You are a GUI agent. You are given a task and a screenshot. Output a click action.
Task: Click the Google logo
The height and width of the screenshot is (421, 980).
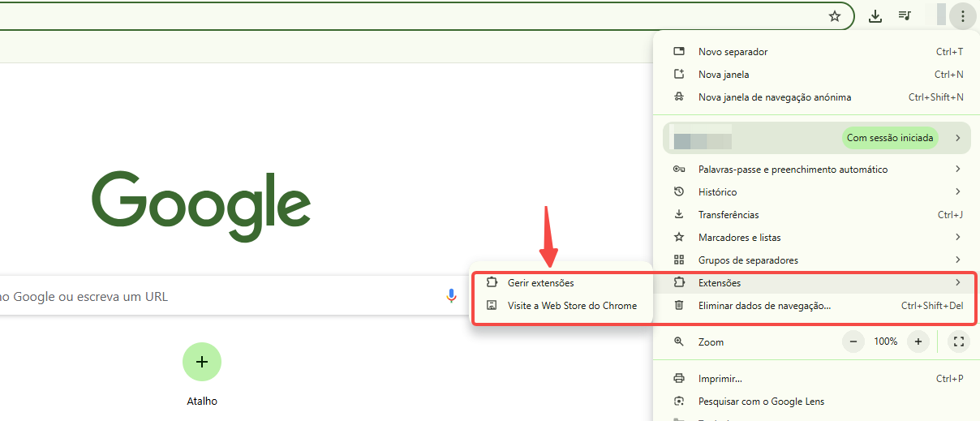point(200,206)
